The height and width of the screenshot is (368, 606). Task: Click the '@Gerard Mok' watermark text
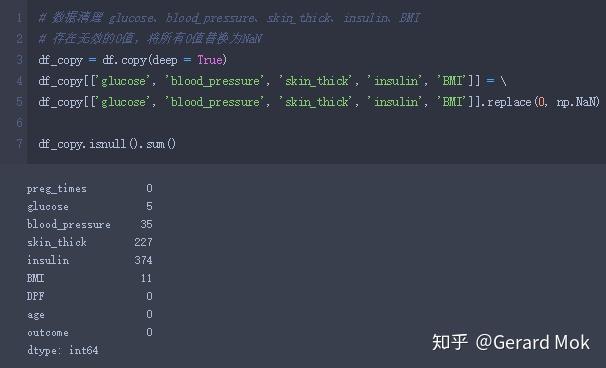pyautogui.click(x=533, y=342)
